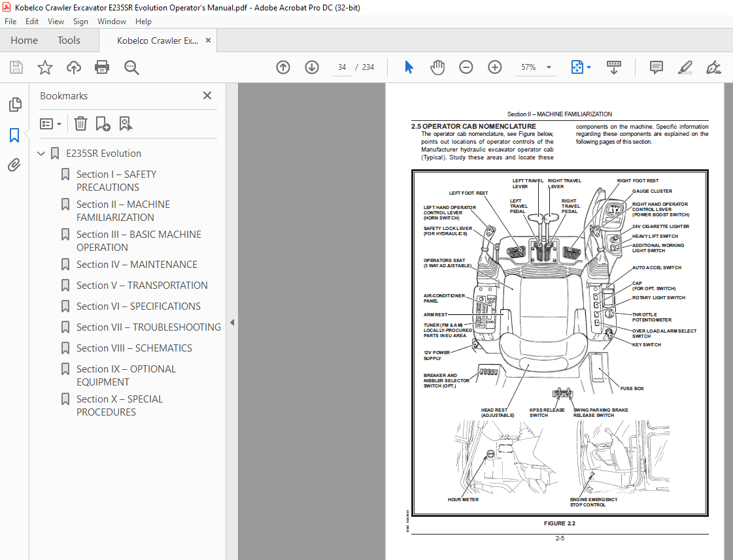
Task: Open bookmark options dropdown menu
Action: [x=50, y=124]
